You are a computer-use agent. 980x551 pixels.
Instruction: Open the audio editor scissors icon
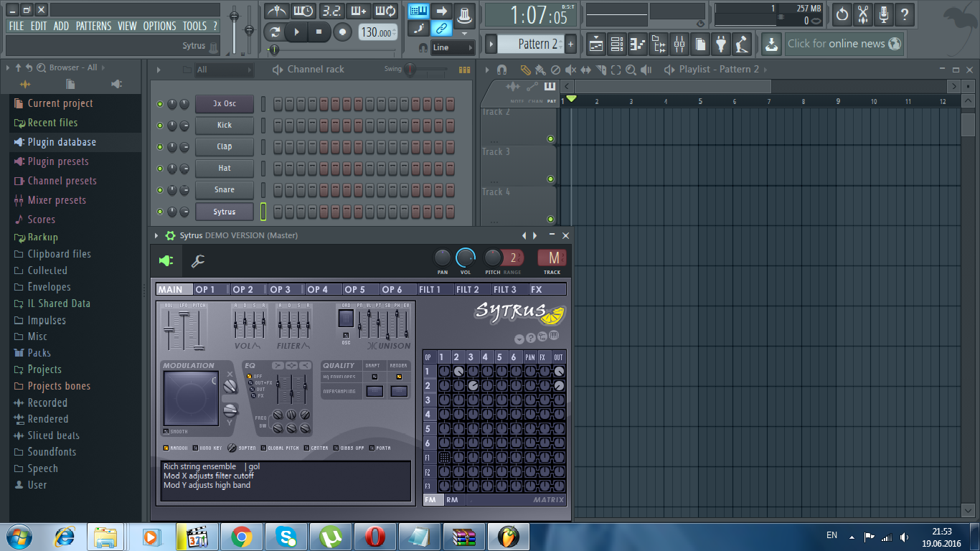[x=863, y=14]
